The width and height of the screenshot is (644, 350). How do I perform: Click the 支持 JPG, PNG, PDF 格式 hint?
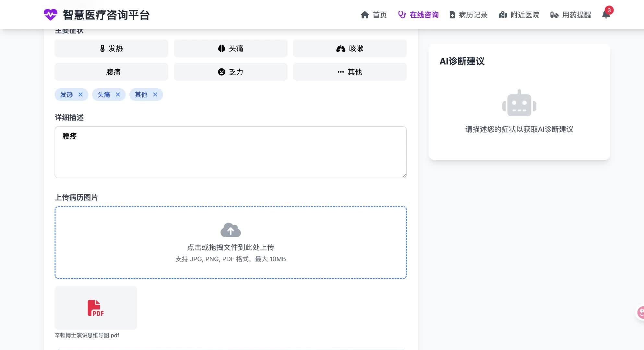pyautogui.click(x=231, y=259)
